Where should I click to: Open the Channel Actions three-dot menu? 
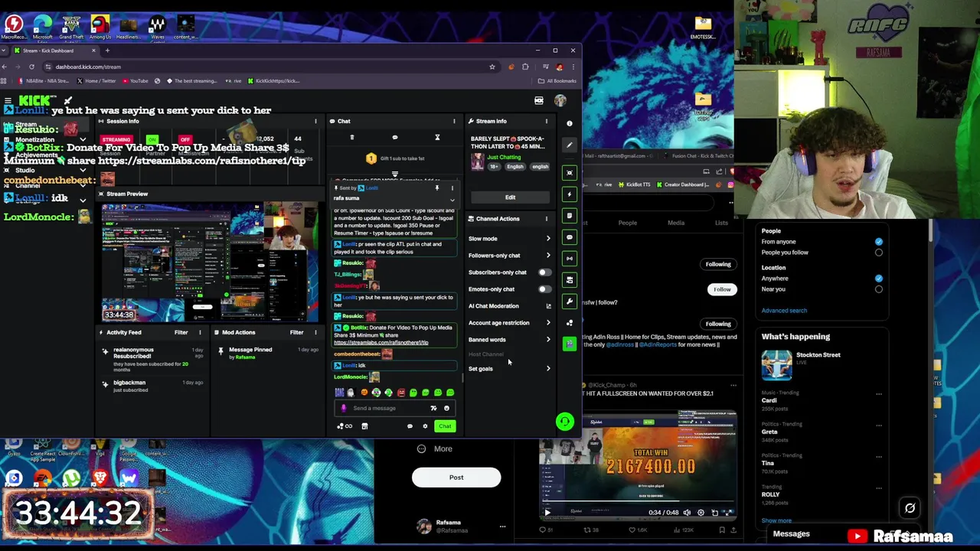point(546,219)
